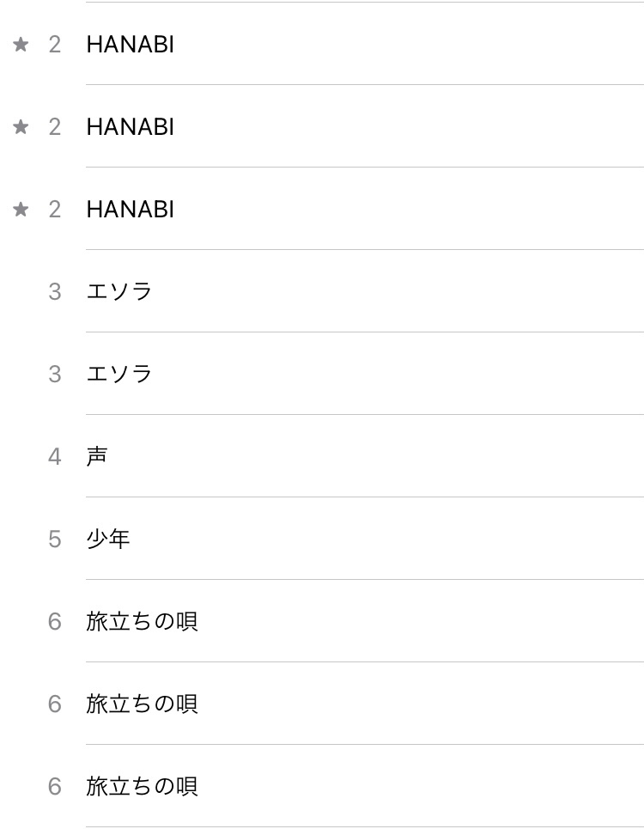Play the first HANABI song title
644x829 pixels.
(130, 45)
